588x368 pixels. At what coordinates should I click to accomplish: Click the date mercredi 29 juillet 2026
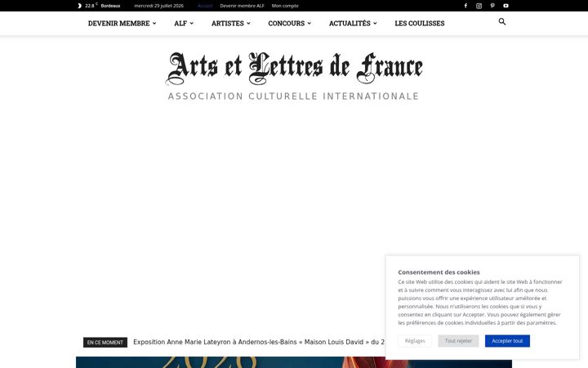[x=159, y=6]
